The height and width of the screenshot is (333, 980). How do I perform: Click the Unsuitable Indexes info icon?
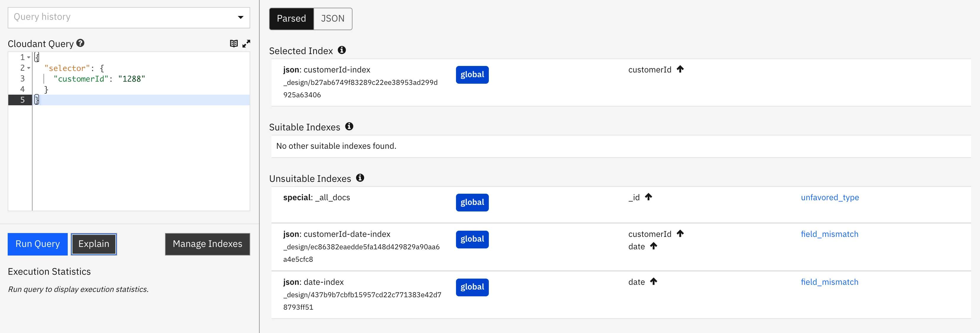(360, 178)
